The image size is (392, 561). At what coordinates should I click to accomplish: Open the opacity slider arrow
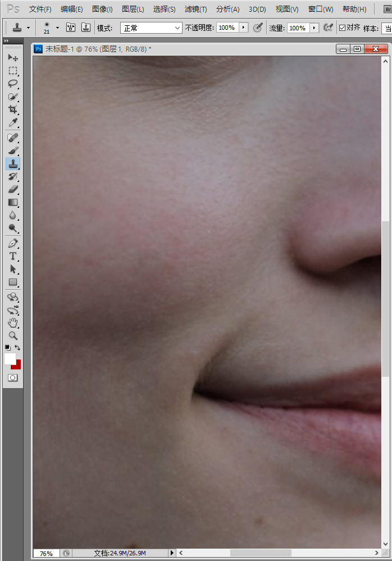pos(243,28)
